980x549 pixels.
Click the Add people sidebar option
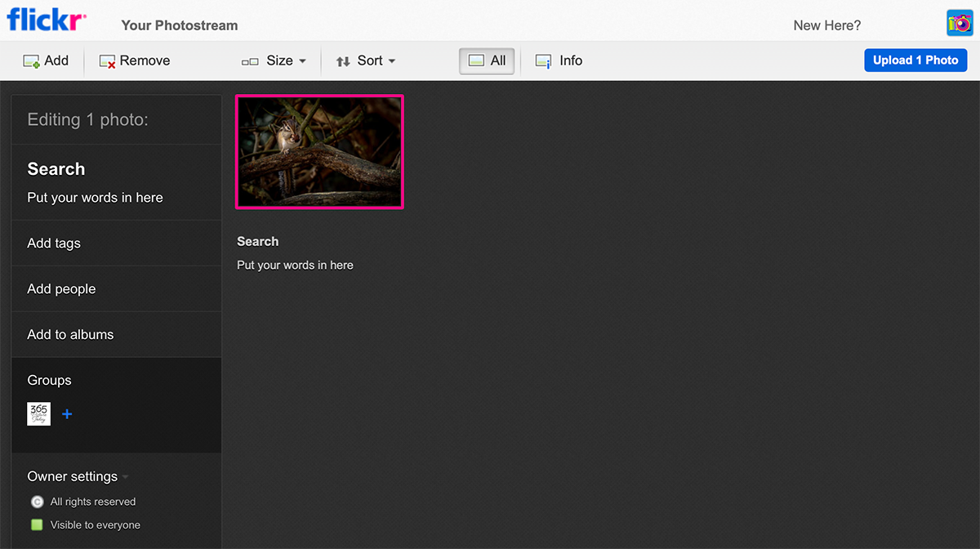pos(61,288)
